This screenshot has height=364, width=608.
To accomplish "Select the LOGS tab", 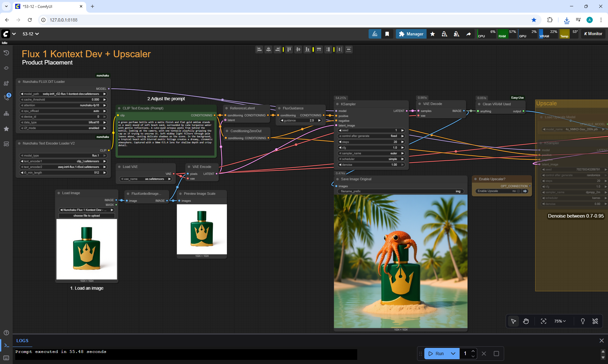I will coord(22,341).
